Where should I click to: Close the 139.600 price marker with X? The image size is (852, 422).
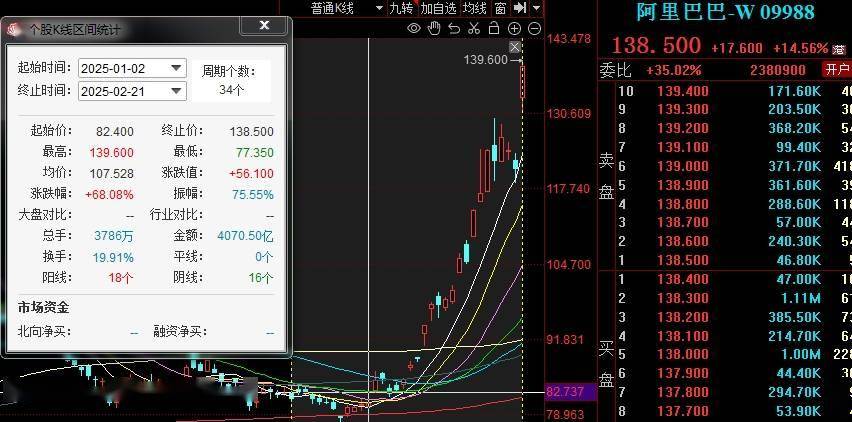click(x=515, y=47)
